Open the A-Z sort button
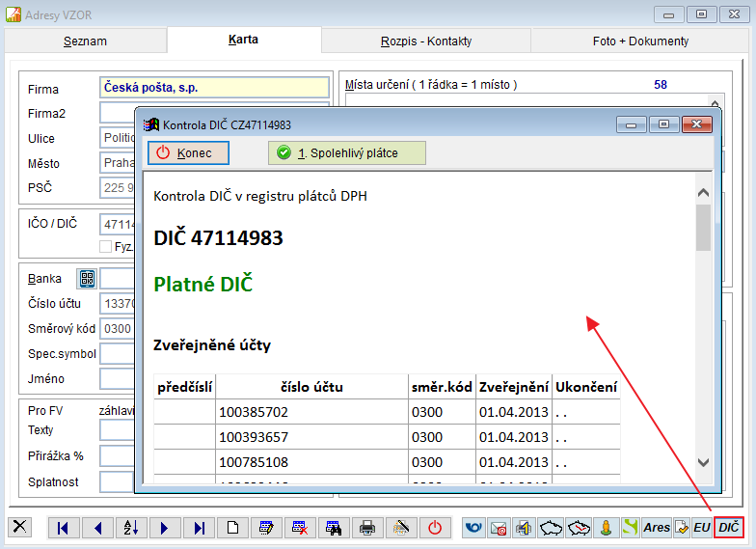The height and width of the screenshot is (549, 756). click(x=131, y=528)
